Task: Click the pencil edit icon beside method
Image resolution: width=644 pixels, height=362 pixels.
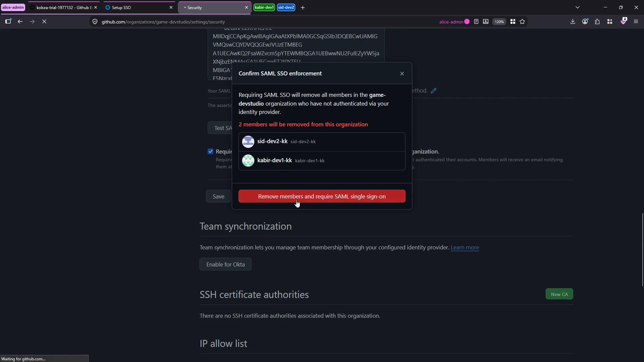Action: click(433, 91)
